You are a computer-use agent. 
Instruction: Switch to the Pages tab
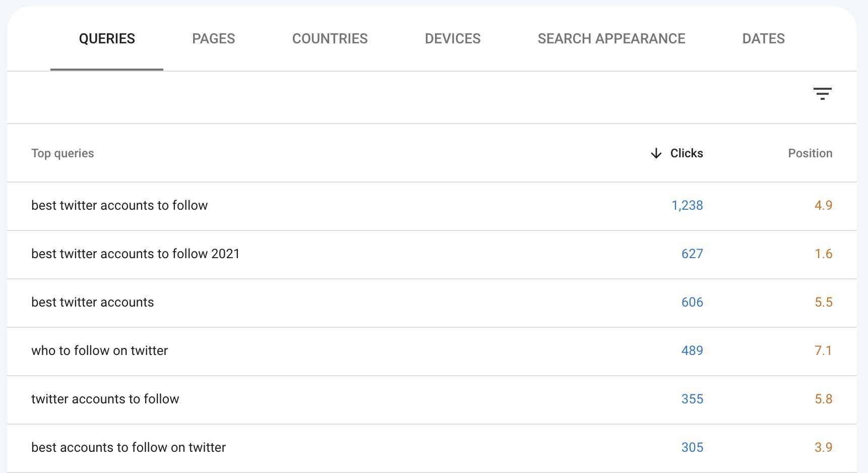[x=214, y=39]
